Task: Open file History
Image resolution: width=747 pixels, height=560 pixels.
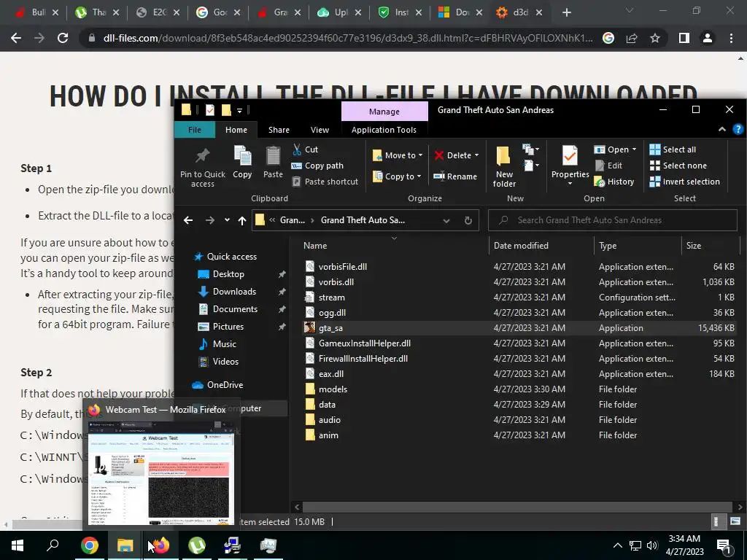Action: [x=614, y=182]
